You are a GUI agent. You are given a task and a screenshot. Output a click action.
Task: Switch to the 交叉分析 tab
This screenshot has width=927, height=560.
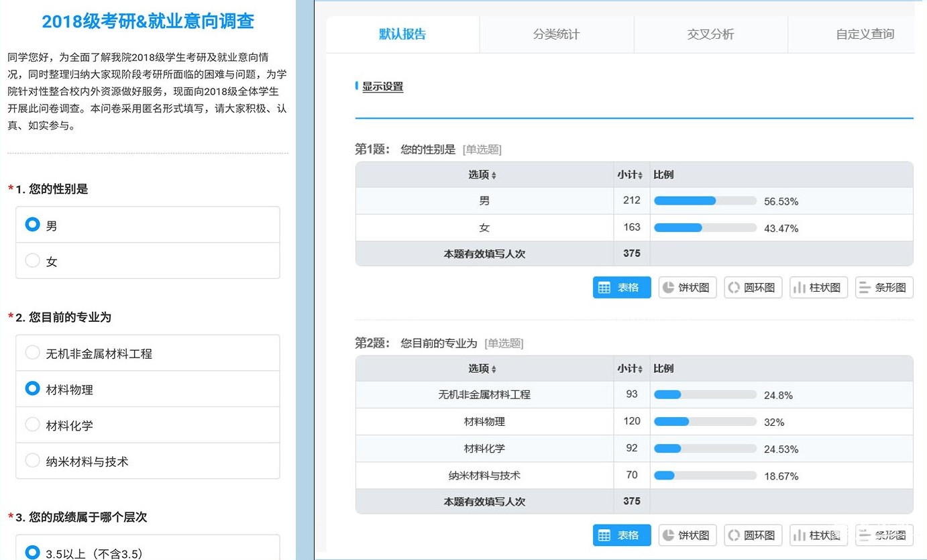click(710, 34)
